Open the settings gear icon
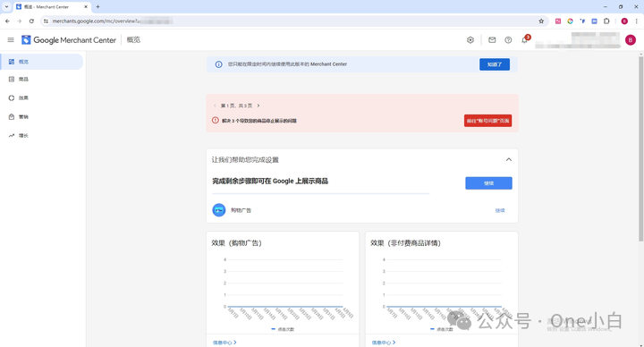 [x=470, y=40]
